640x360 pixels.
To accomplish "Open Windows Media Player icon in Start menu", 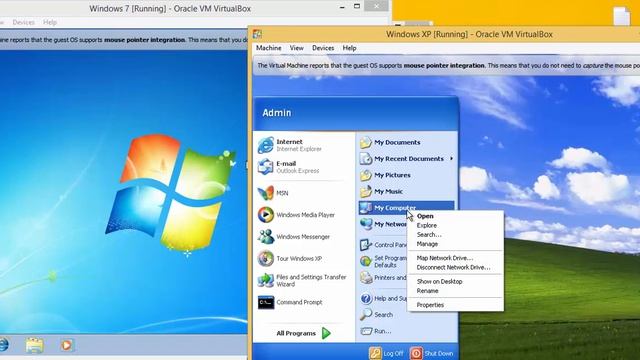I will pyautogui.click(x=266, y=215).
